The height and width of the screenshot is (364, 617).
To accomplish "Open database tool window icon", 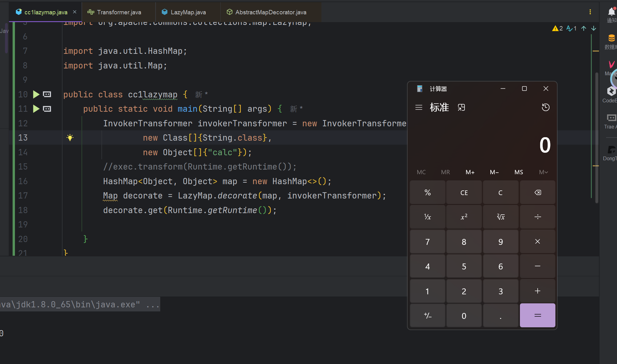I will (611, 38).
